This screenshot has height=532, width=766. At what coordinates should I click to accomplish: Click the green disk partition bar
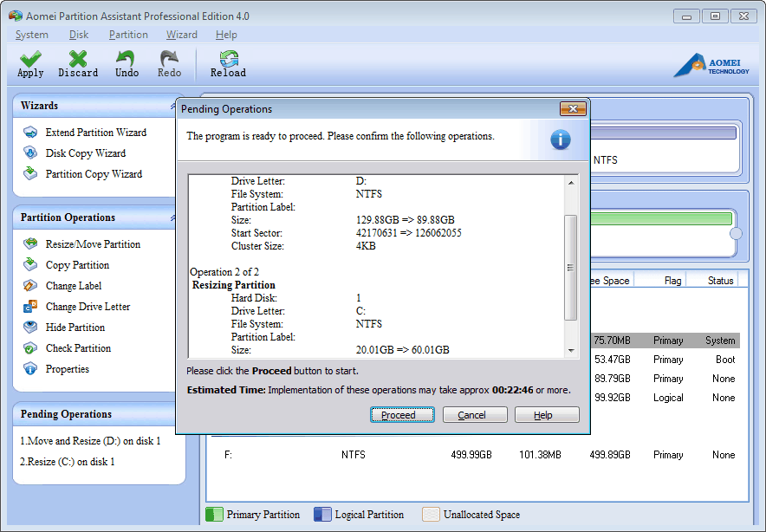661,217
